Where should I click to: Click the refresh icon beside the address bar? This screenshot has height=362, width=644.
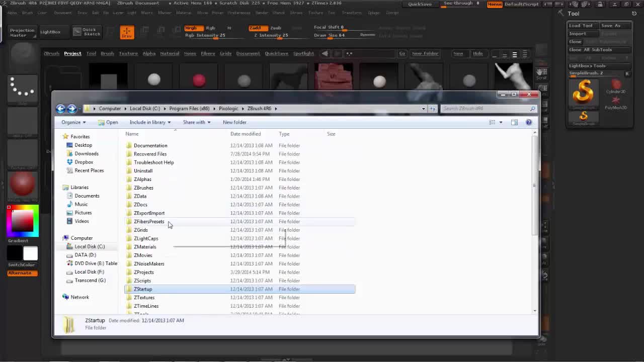tap(433, 109)
